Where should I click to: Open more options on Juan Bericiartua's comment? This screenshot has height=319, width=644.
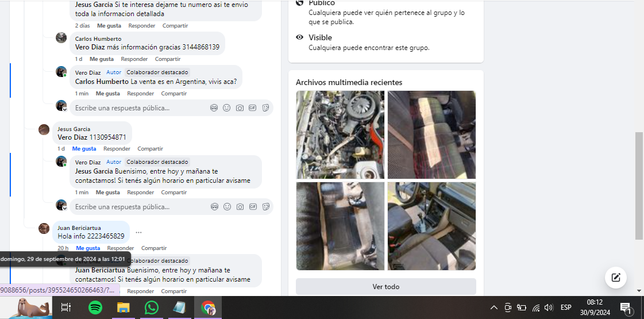pos(138,233)
